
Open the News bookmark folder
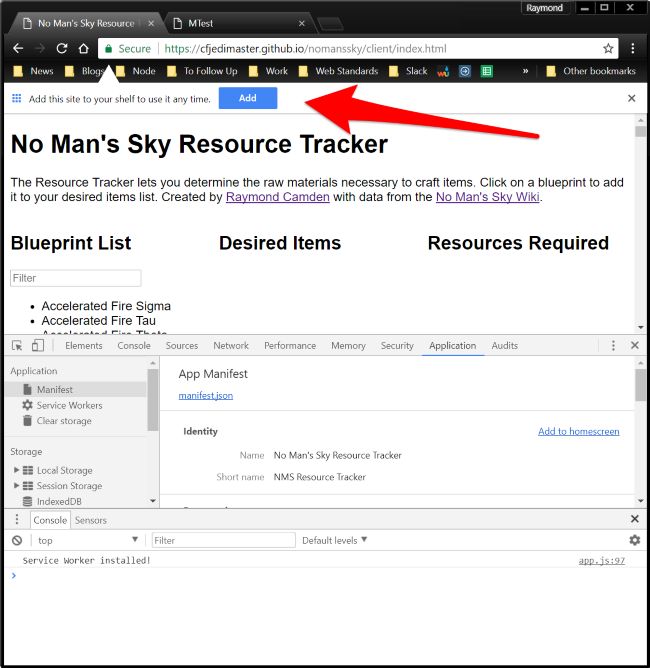(x=34, y=71)
